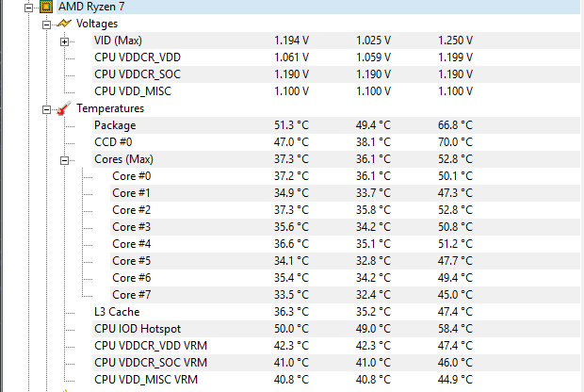The width and height of the screenshot is (584, 392).
Task: Click the CPU VDD_MISC VRM current value 40.8 °C
Action: click(x=292, y=380)
